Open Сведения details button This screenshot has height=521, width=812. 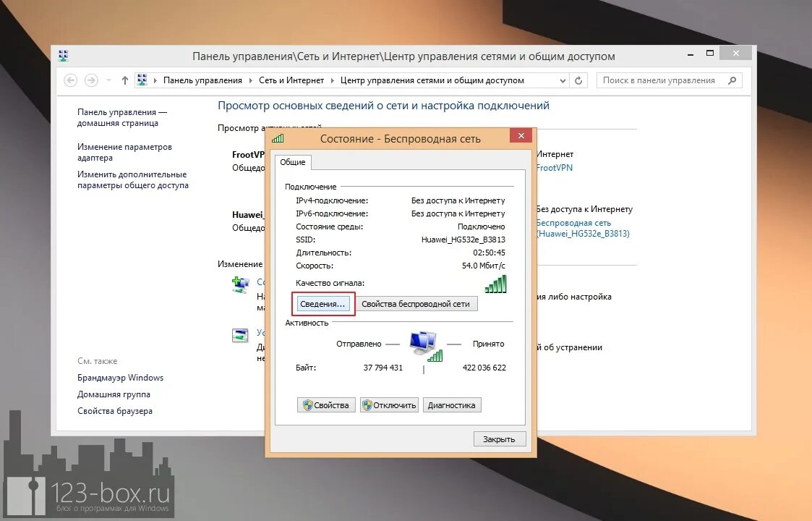point(323,304)
